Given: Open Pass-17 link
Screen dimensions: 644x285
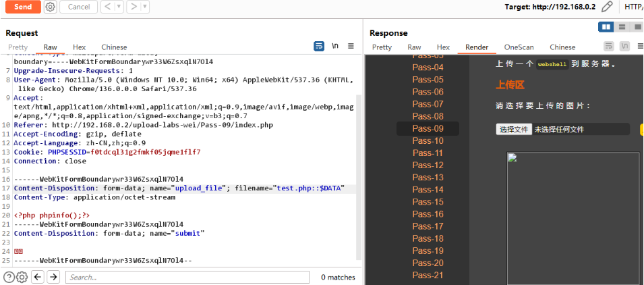Looking at the screenshot, I should (428, 227).
